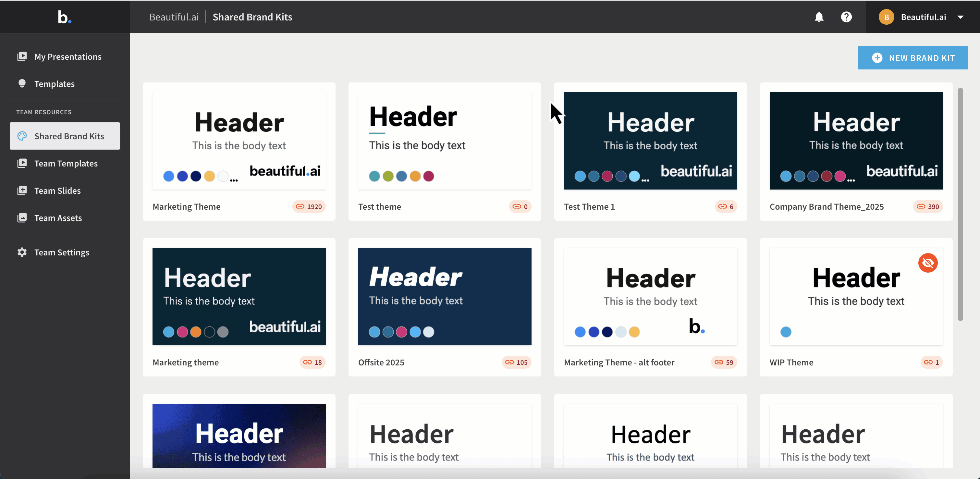Click the 59 link count badge
This screenshot has width=980, height=479.
(724, 362)
